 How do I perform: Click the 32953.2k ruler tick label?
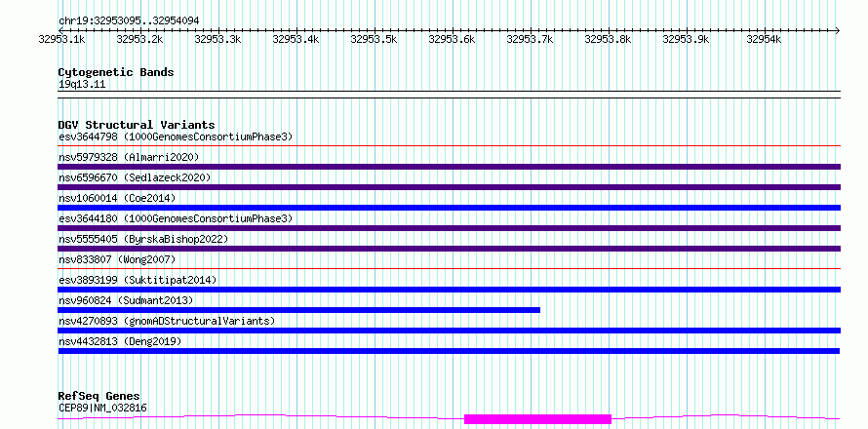coord(140,39)
